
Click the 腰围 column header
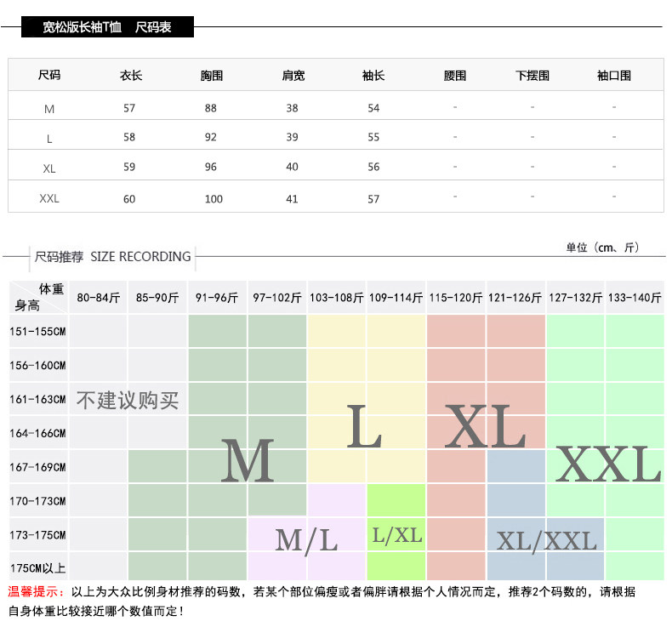coord(455,76)
